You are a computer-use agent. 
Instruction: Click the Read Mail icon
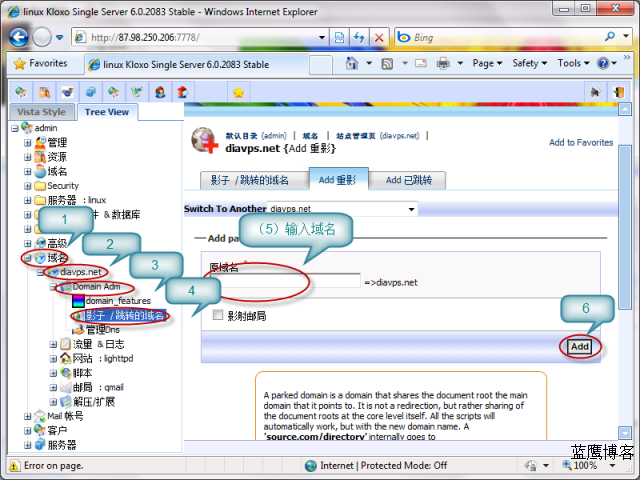pos(421,63)
